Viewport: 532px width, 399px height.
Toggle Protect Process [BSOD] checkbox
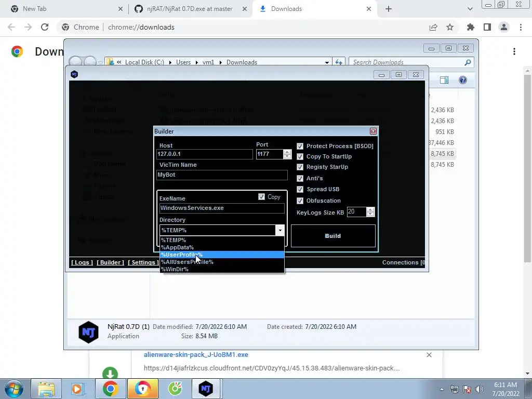click(300, 146)
